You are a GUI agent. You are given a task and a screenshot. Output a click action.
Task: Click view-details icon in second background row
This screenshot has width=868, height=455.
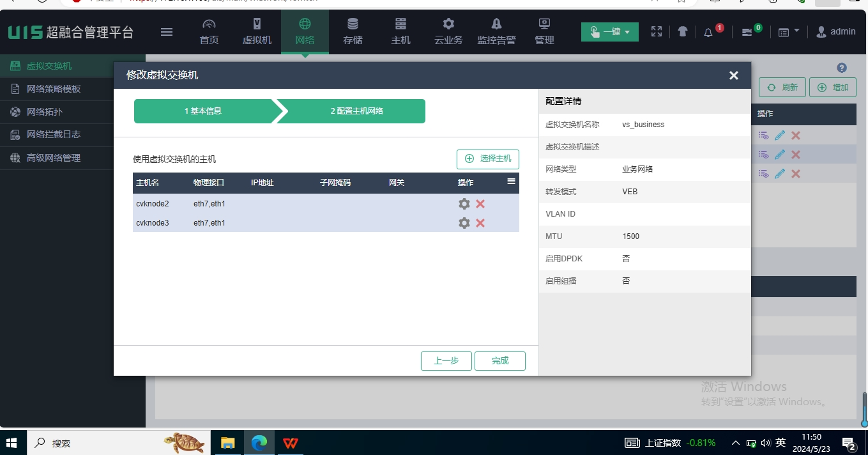[x=764, y=155]
